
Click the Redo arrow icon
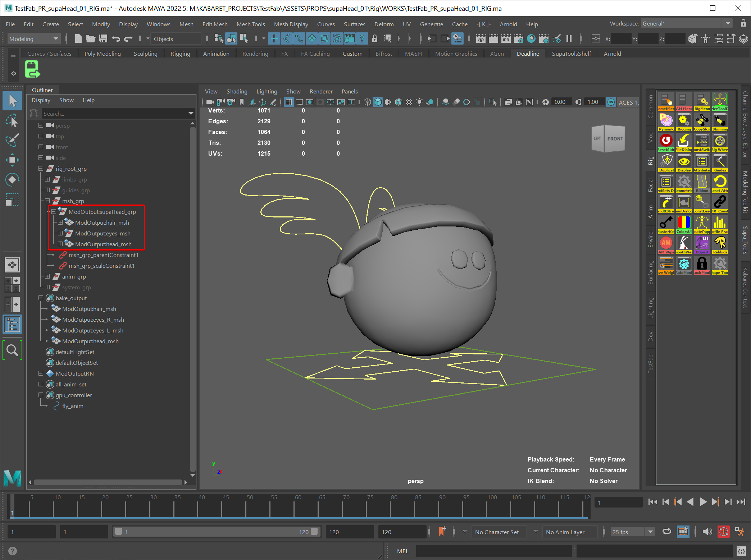pos(128,38)
